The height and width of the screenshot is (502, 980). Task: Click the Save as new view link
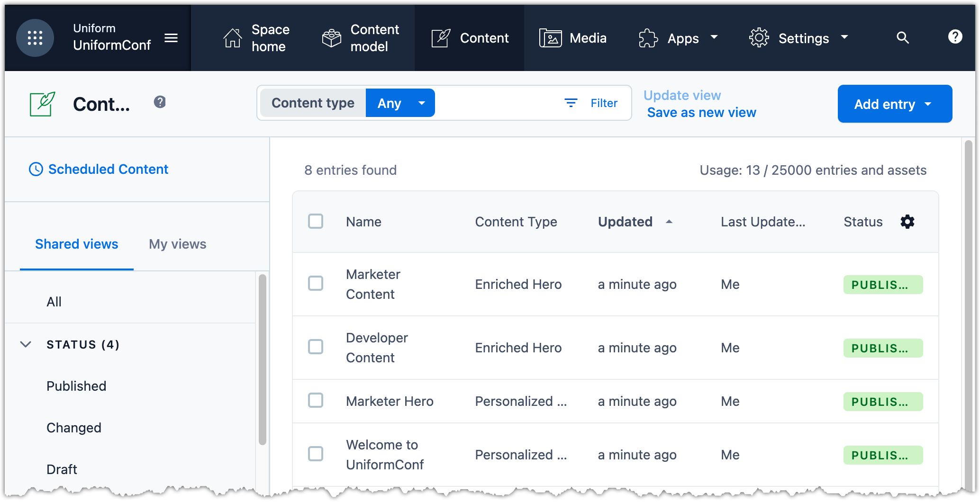(701, 112)
